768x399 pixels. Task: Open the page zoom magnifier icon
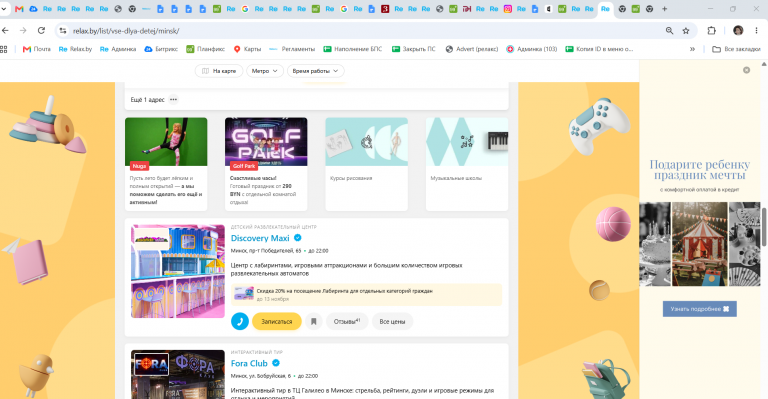[x=669, y=31]
